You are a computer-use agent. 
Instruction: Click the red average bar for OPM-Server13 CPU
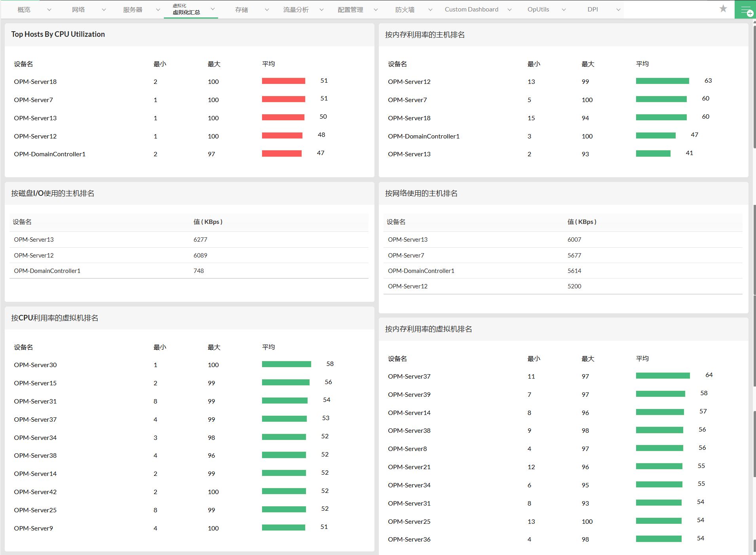coord(283,117)
